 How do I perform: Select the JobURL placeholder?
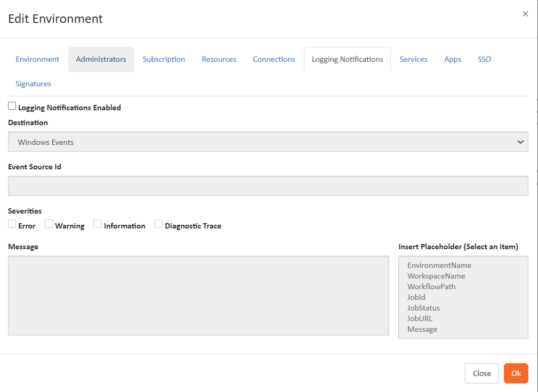click(x=420, y=318)
